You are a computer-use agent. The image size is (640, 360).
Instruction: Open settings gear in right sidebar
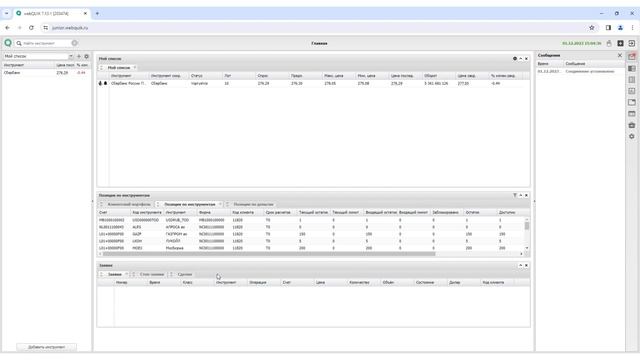pyautogui.click(x=632, y=136)
